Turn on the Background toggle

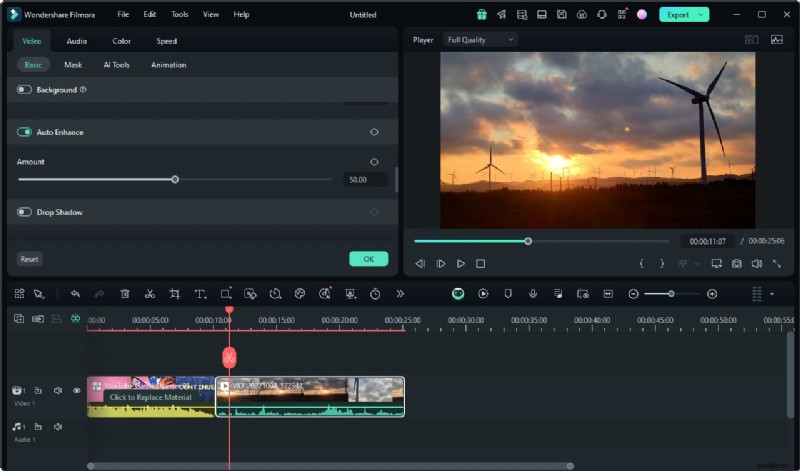(x=24, y=90)
